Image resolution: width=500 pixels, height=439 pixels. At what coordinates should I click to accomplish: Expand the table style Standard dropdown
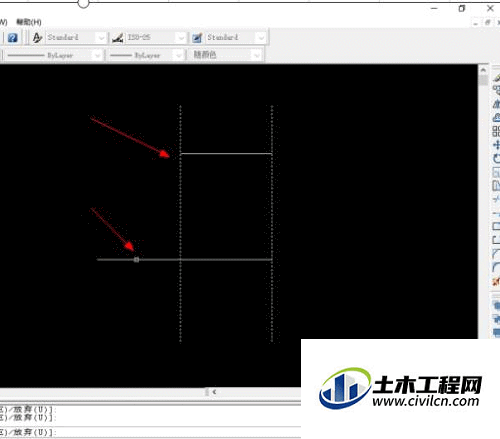(x=261, y=38)
